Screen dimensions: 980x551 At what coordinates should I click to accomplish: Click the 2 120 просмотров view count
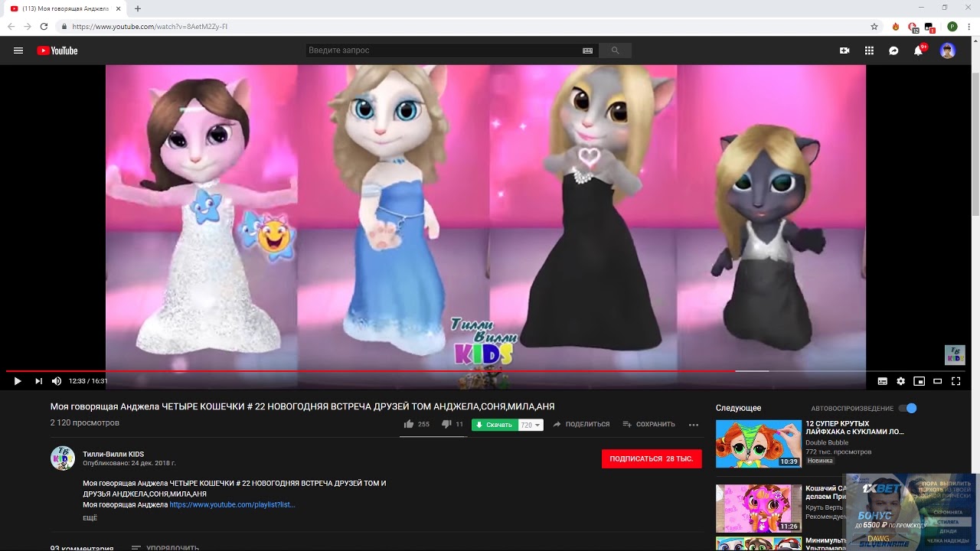(85, 423)
